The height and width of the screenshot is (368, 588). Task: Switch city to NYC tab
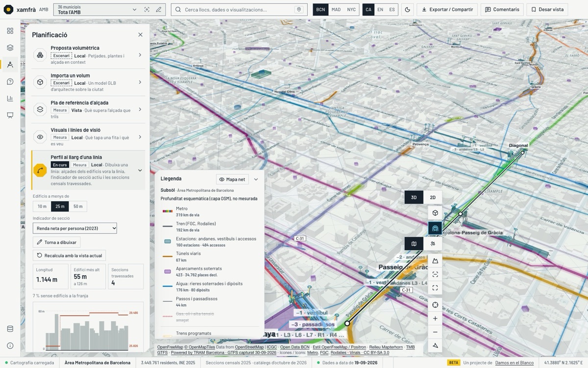tap(351, 10)
